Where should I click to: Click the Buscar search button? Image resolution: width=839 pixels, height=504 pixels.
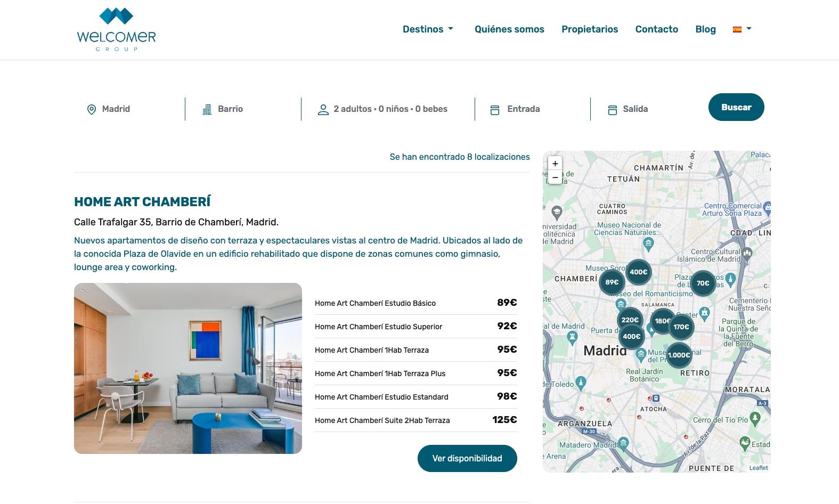[x=736, y=107]
